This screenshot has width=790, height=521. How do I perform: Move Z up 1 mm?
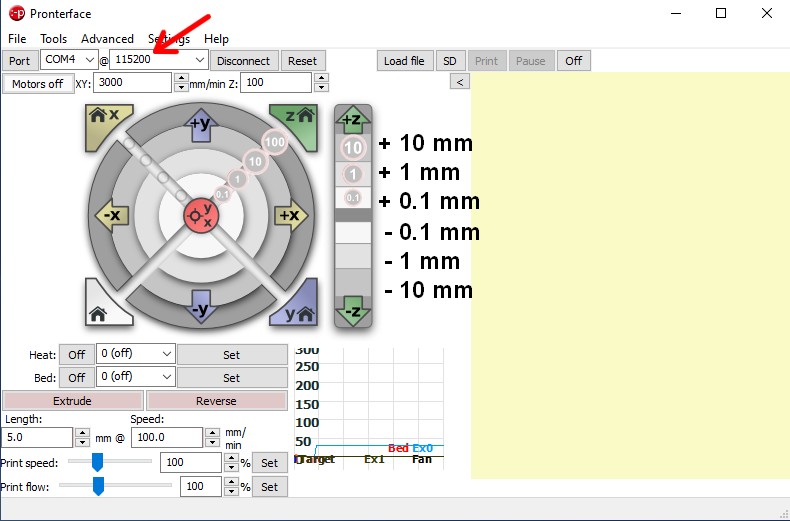[x=353, y=174]
